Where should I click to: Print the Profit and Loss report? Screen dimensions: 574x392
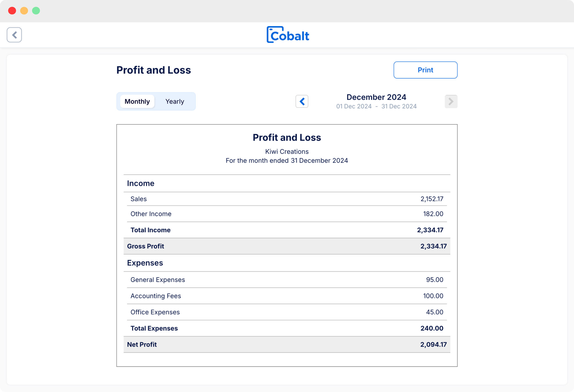(x=425, y=70)
